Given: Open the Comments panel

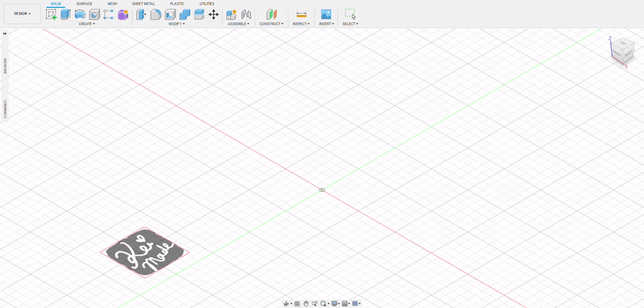Looking at the screenshot, I should [6, 109].
